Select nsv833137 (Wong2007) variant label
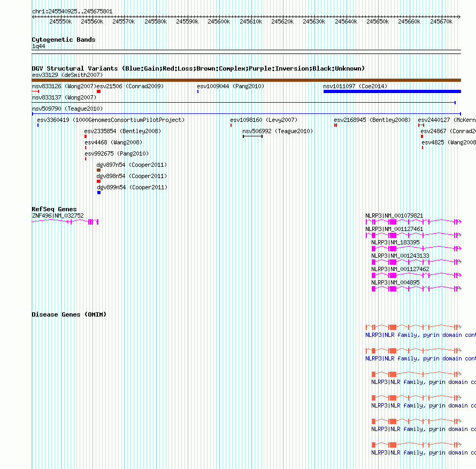Image resolution: width=476 pixels, height=469 pixels. (x=64, y=97)
